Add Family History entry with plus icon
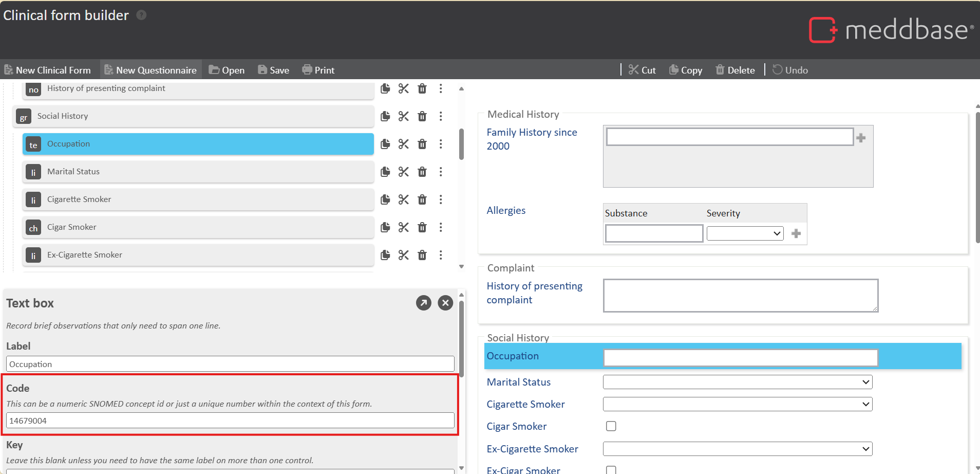Viewport: 980px width, 474px height. pos(861,138)
